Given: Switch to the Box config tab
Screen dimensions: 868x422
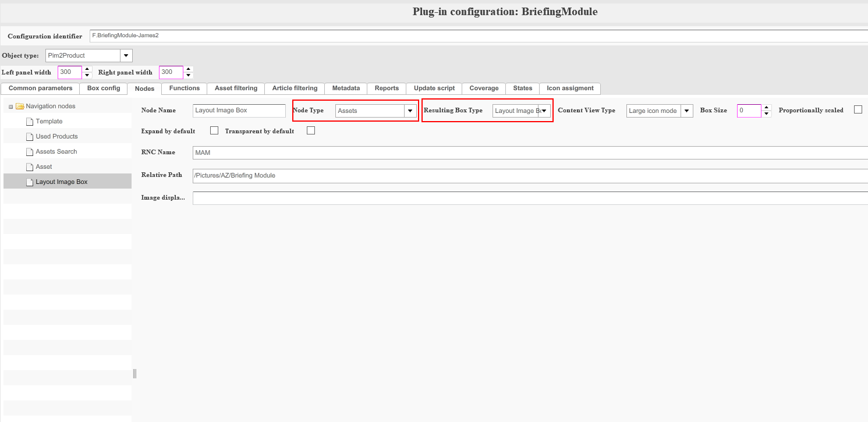Looking at the screenshot, I should pos(104,88).
